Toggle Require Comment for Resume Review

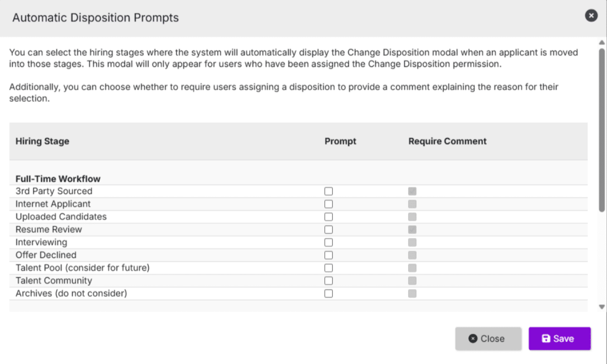pos(413,230)
